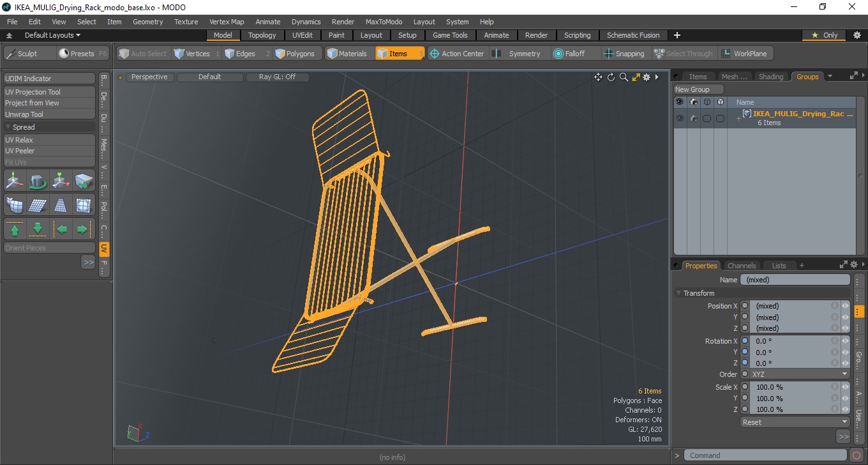
Task: Switch to the Channels tab
Action: (742, 266)
